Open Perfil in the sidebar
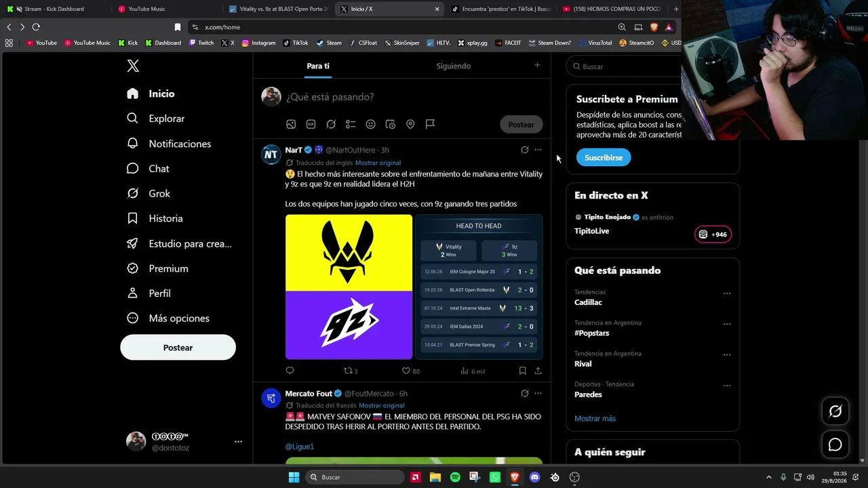The height and width of the screenshot is (488, 868). click(149, 293)
